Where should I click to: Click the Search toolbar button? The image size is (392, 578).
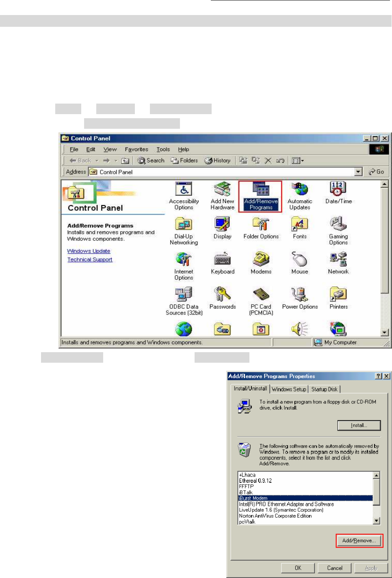pos(151,160)
